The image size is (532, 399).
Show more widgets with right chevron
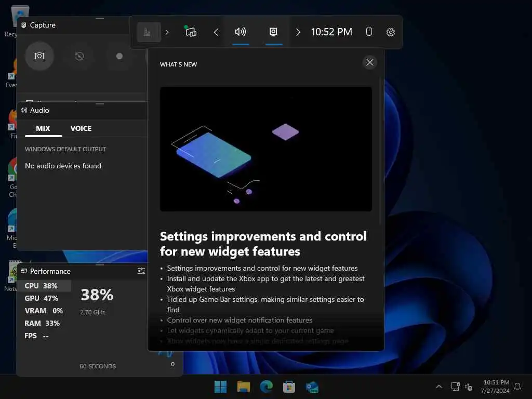click(298, 32)
